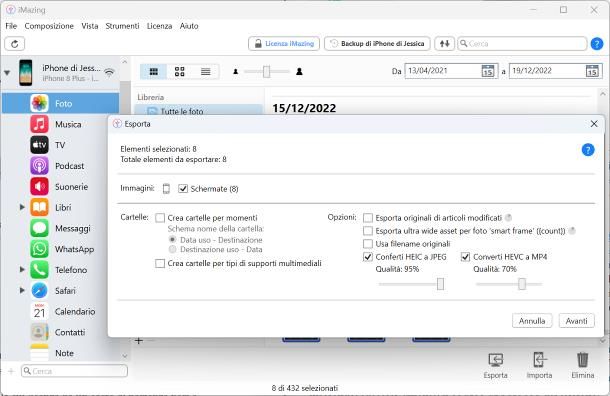
Task: Open calendar picker for end date
Action: [x=592, y=71]
